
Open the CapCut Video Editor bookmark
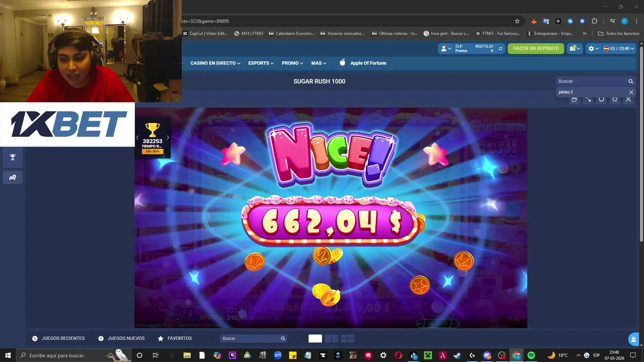(x=205, y=34)
